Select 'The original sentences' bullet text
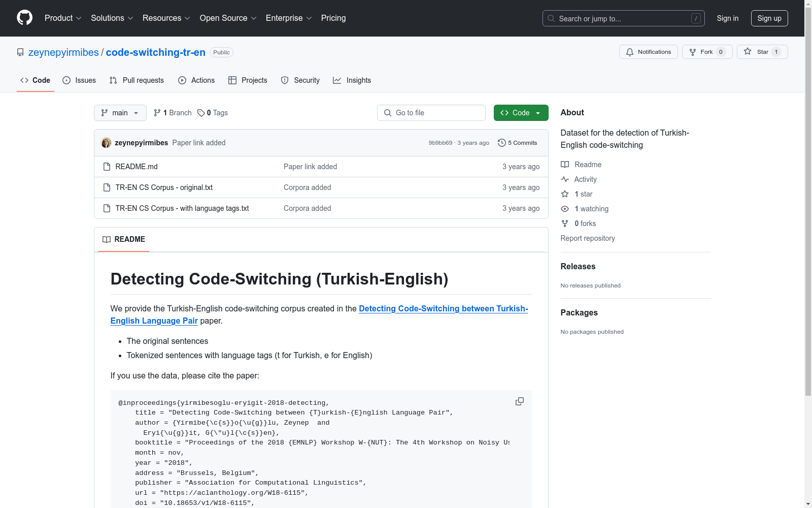Viewport: 812px width, 508px height. (167, 341)
